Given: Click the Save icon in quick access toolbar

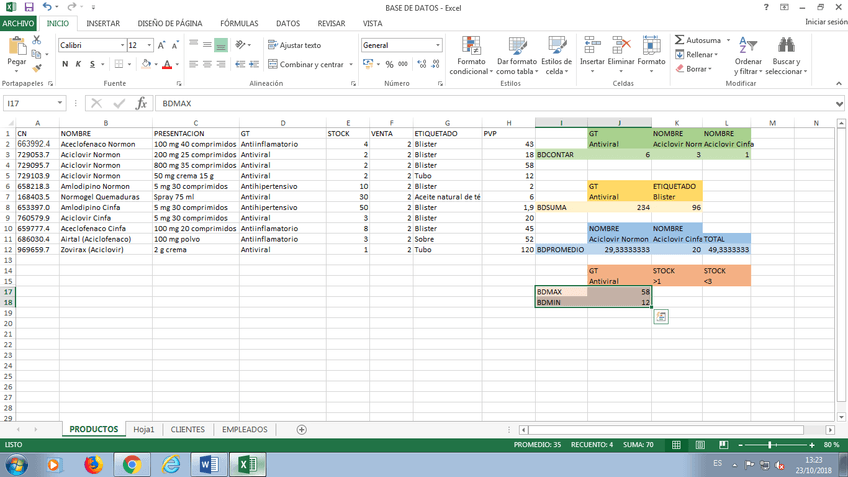Looking at the screenshot, I should [x=28, y=7].
